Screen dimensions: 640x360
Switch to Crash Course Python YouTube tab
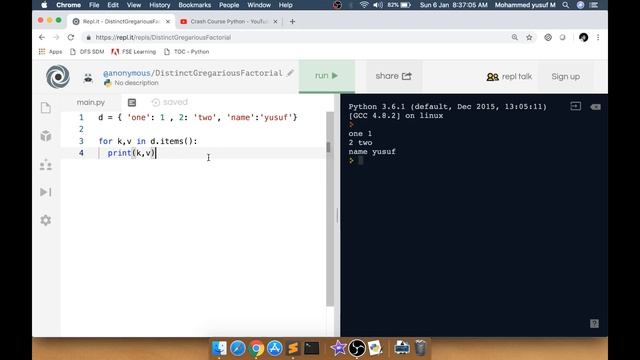pos(229,22)
